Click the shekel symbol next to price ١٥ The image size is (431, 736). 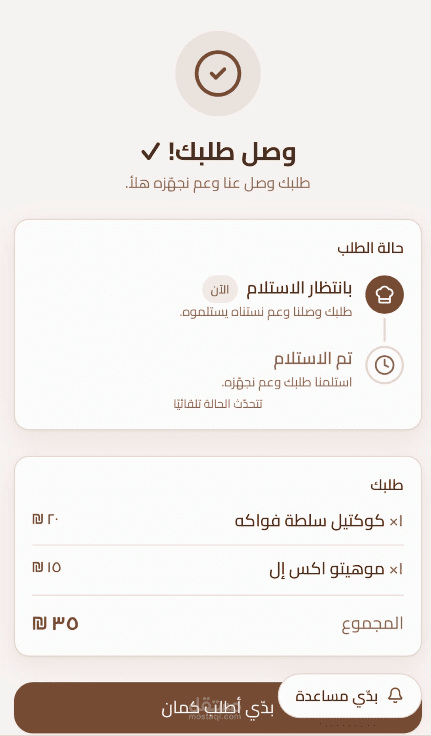click(x=38, y=567)
